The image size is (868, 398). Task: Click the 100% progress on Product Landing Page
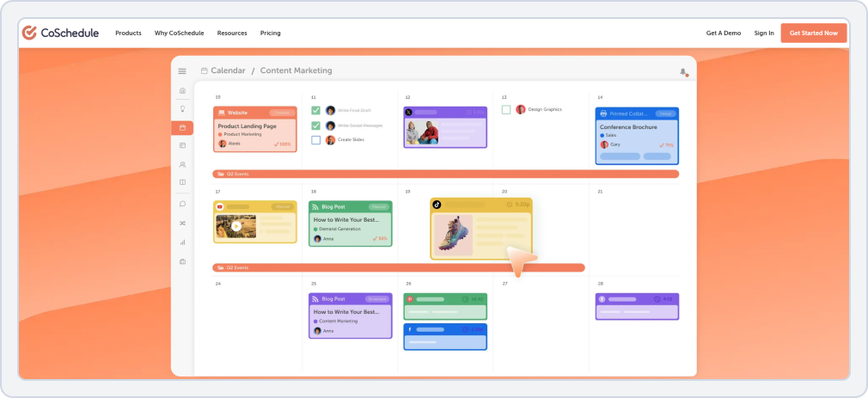[283, 144]
